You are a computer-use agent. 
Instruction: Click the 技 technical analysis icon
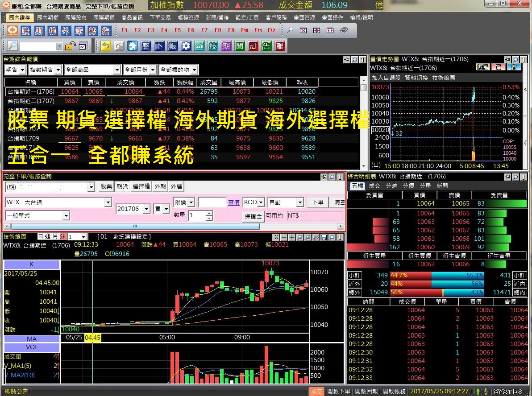point(213,46)
